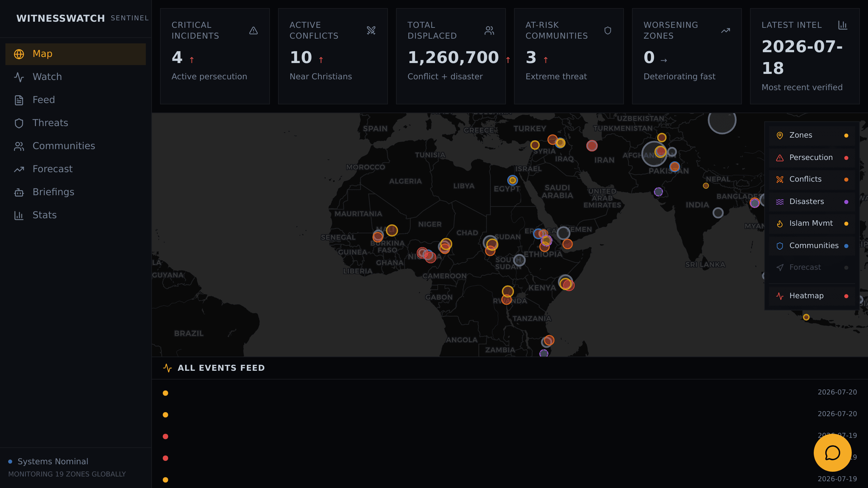Click the shield icon in Communities layer row

(780, 246)
